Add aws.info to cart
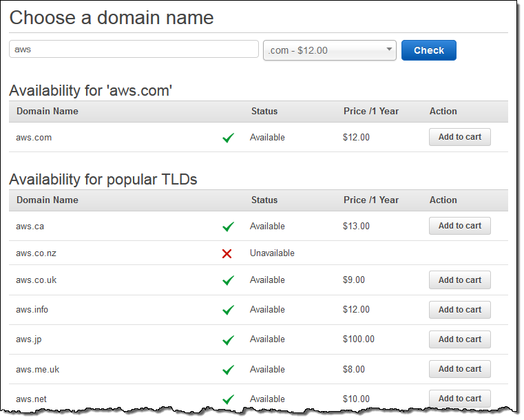524x420 pixels. pos(459,310)
